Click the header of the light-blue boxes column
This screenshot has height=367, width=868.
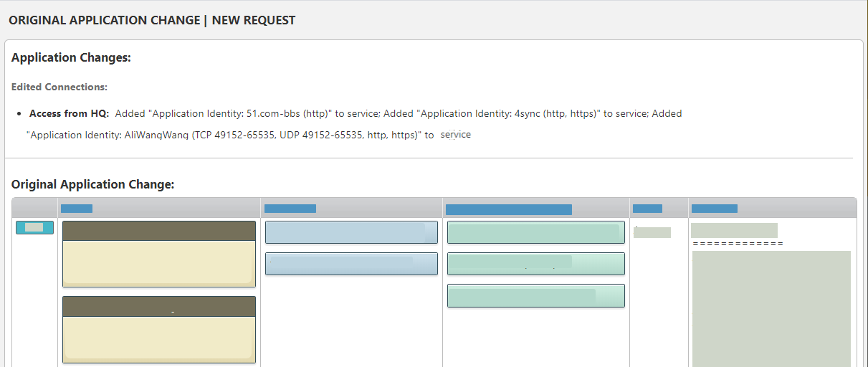[290, 209]
